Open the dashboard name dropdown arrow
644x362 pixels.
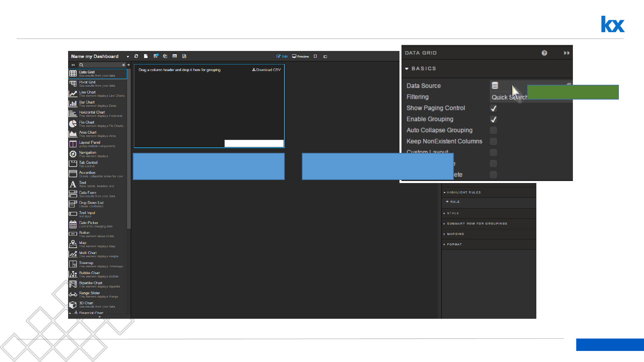click(x=128, y=57)
